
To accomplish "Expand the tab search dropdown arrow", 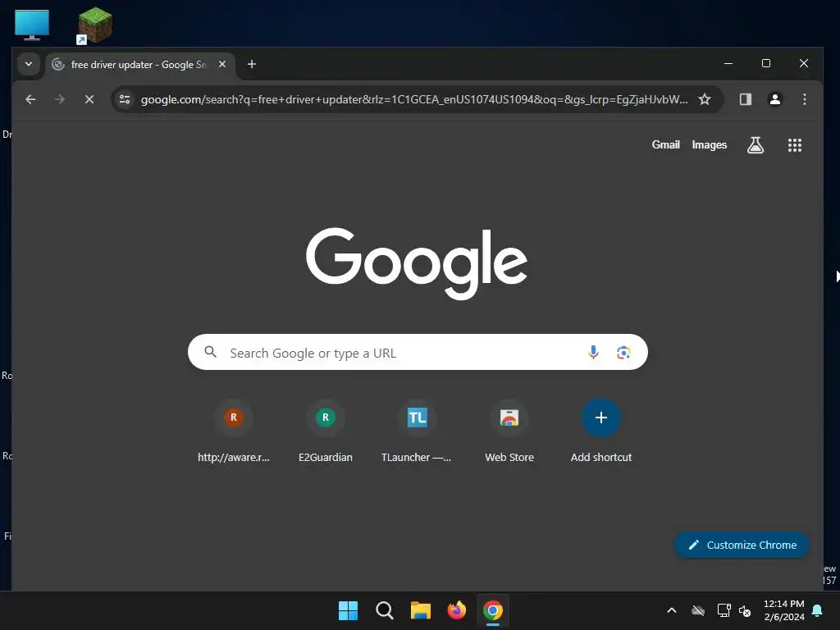I will pos(29,64).
